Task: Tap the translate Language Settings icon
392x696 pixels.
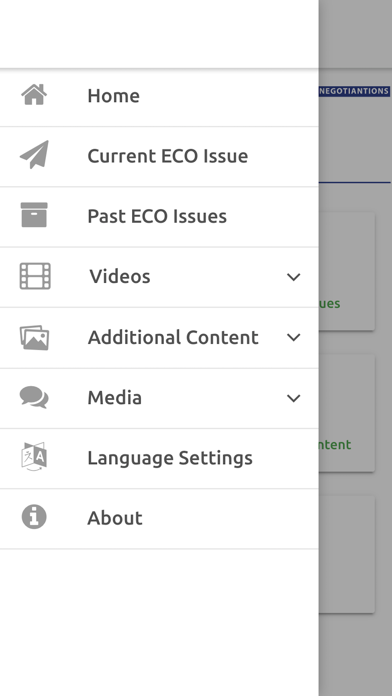Action: click(34, 457)
